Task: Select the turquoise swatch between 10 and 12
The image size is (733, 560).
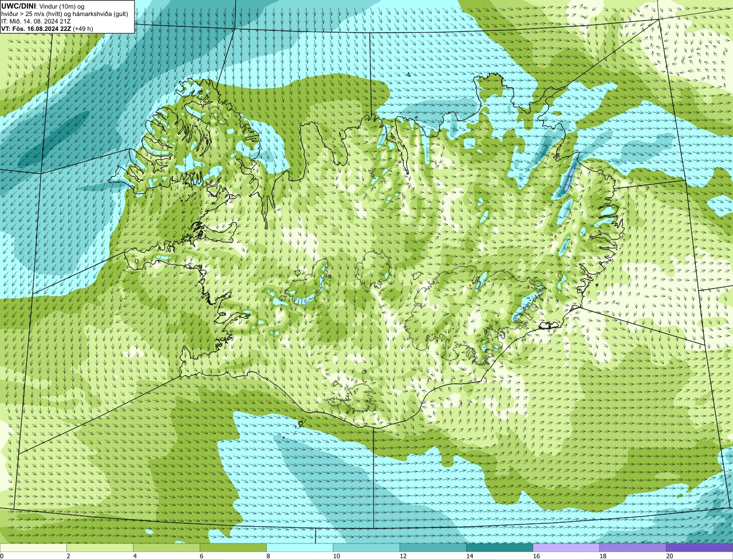Action: (x=366, y=547)
